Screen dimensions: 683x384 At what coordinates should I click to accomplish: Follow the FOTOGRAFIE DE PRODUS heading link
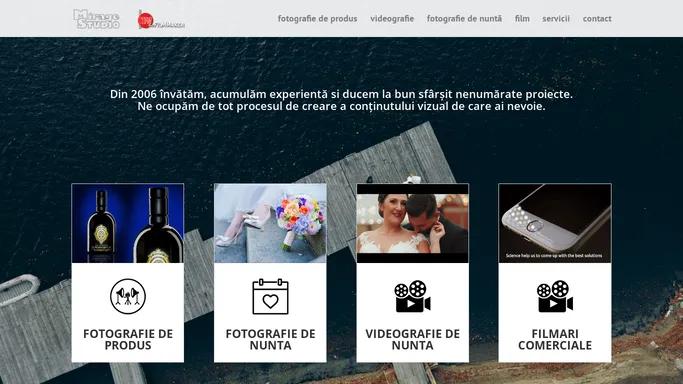click(128, 340)
